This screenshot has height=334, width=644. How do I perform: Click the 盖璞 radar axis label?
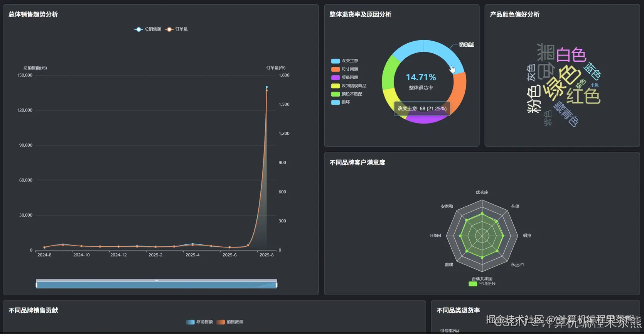tap(449, 265)
